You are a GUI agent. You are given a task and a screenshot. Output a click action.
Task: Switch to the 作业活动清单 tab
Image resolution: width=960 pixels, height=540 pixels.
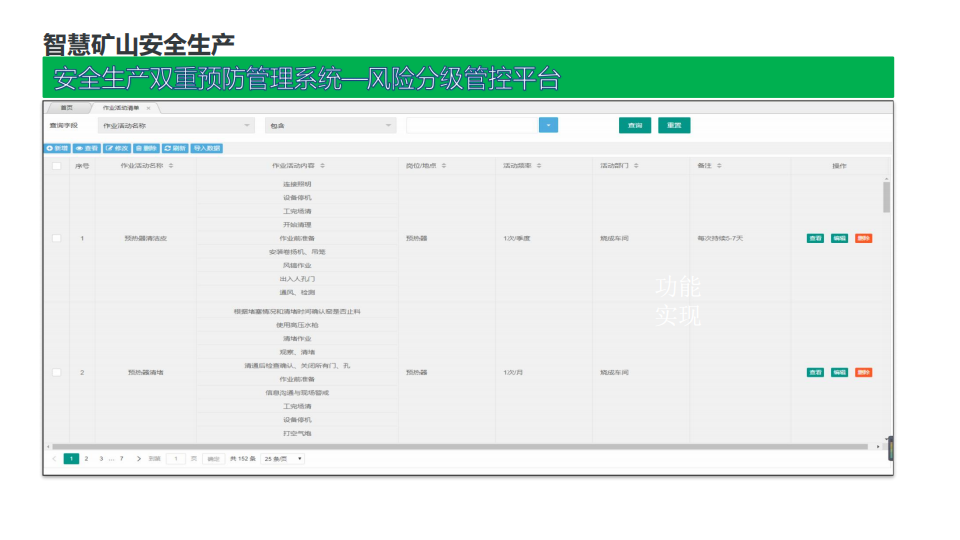[121, 108]
